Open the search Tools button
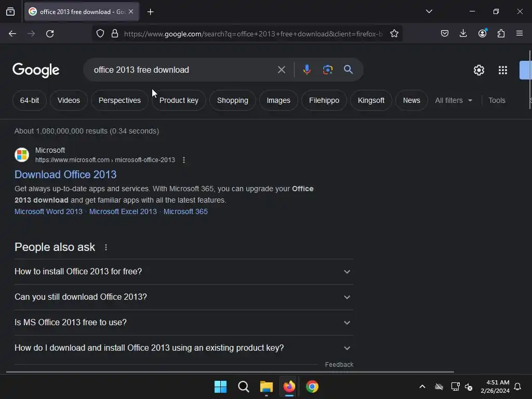Screen dimensions: 532x399 coord(497,100)
